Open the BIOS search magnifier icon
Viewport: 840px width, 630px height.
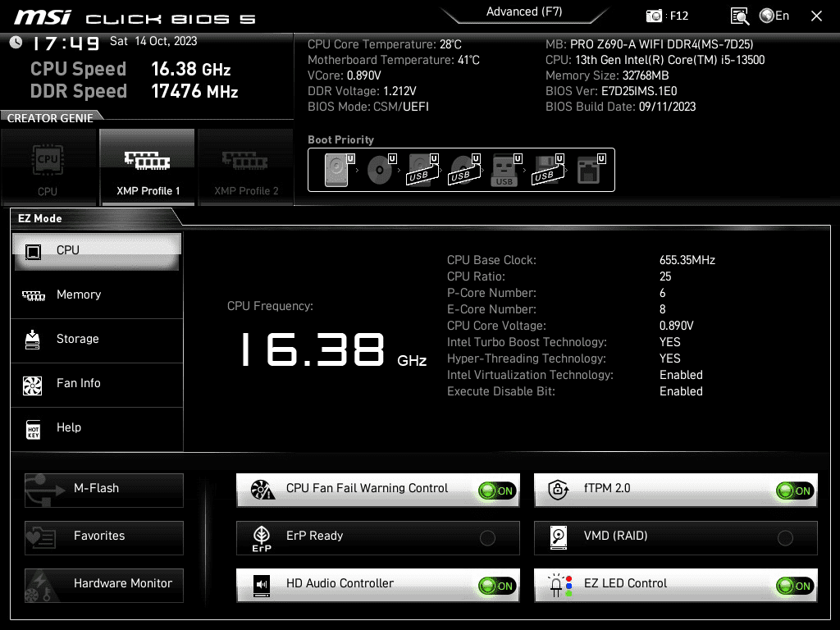tap(740, 16)
